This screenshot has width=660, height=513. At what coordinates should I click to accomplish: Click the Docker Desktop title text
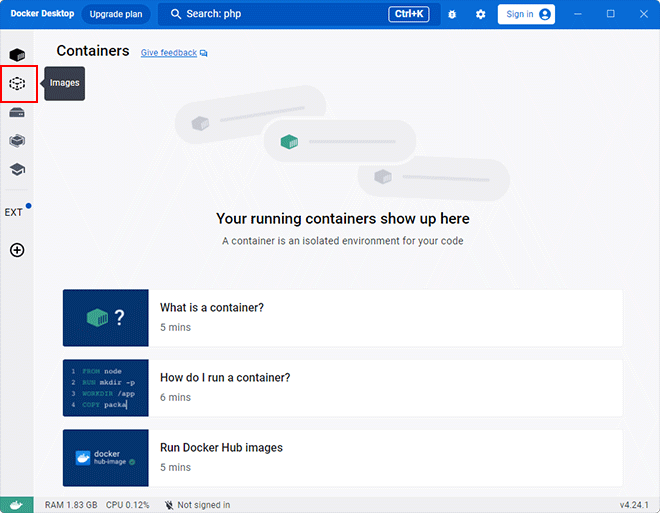coord(42,13)
